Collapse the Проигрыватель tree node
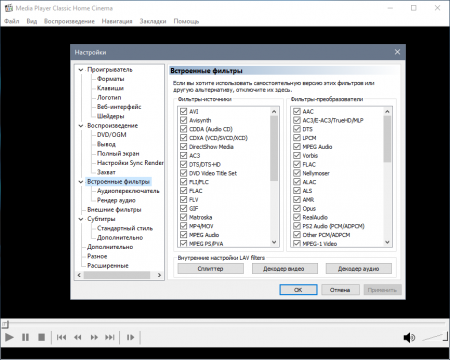The width and height of the screenshot is (450, 360). [81, 70]
